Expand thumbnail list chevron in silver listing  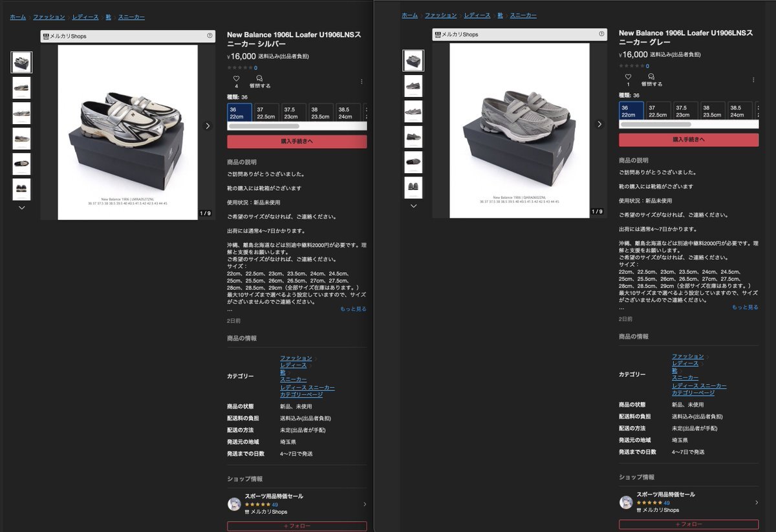[21, 207]
